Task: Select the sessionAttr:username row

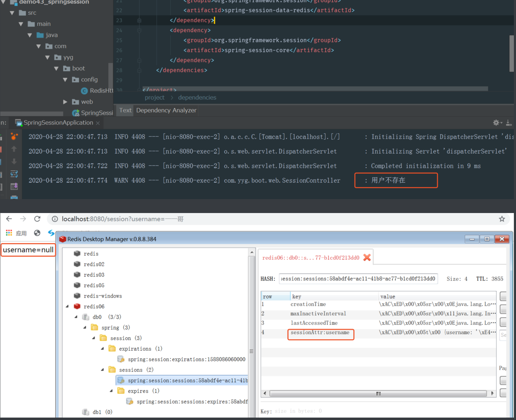Action: click(x=379, y=333)
